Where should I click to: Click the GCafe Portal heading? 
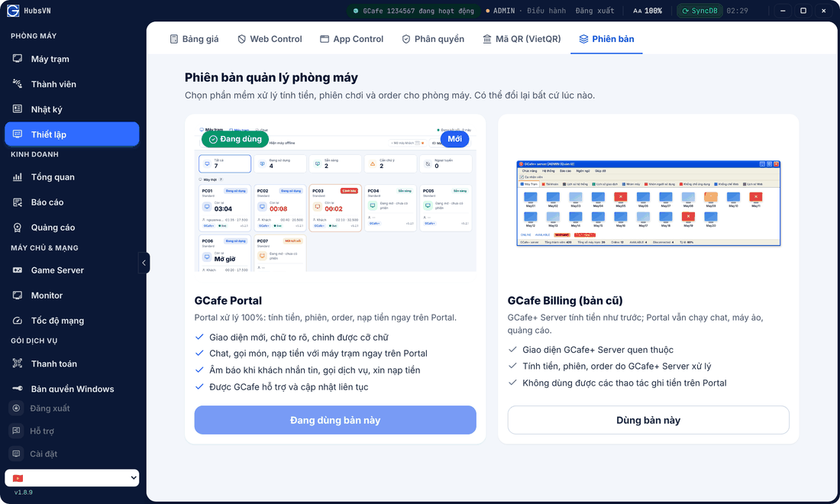point(228,300)
